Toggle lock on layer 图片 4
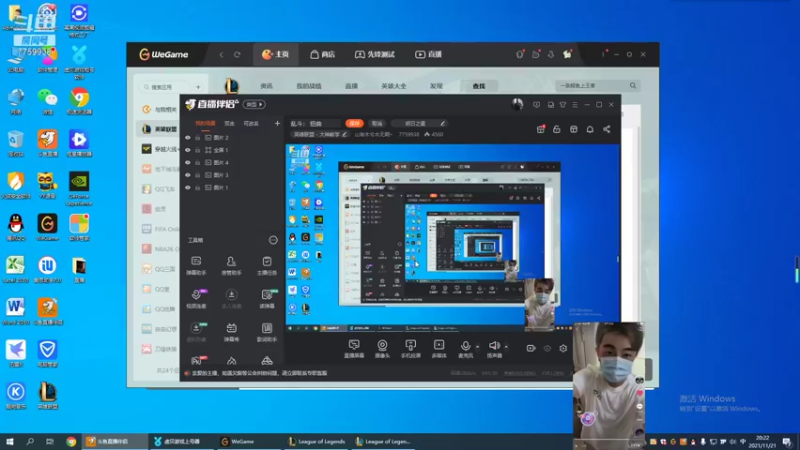This screenshot has width=800, height=450. [197, 163]
